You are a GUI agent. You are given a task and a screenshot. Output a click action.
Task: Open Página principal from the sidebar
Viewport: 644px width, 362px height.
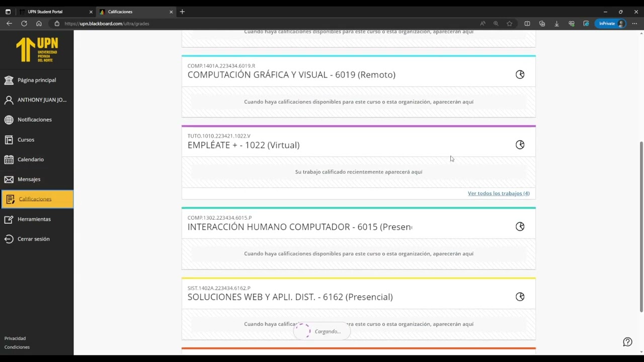(x=37, y=80)
